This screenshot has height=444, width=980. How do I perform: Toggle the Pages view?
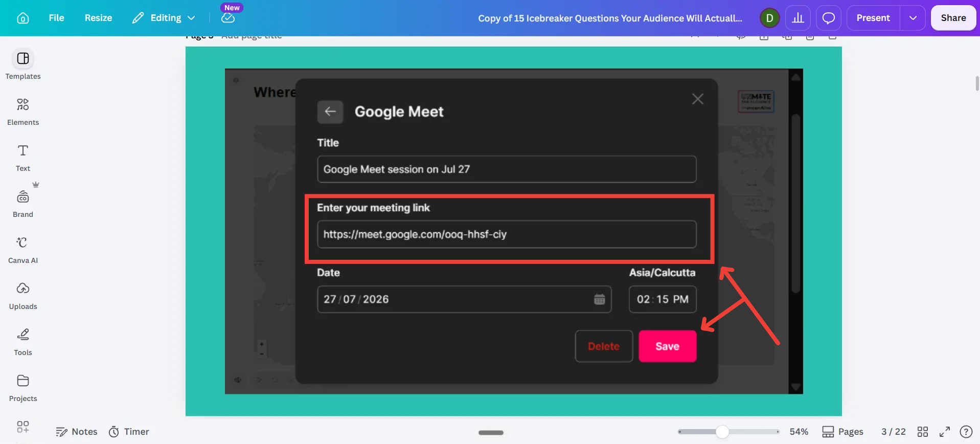[842, 432]
